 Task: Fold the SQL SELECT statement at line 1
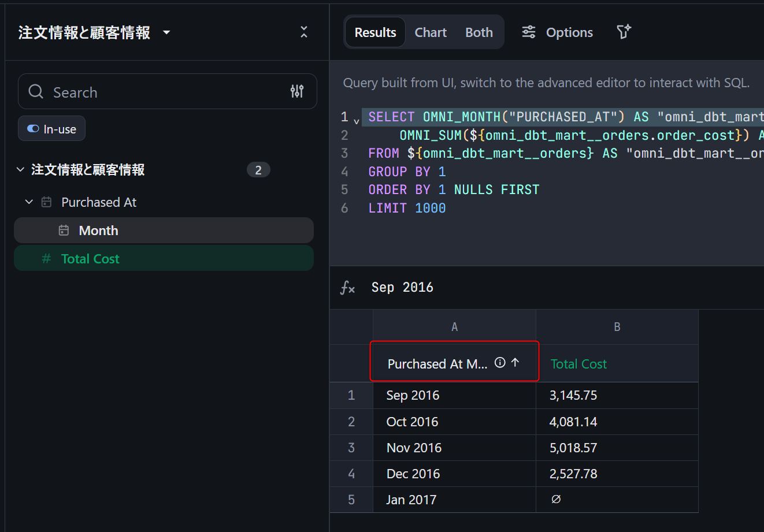[357, 121]
